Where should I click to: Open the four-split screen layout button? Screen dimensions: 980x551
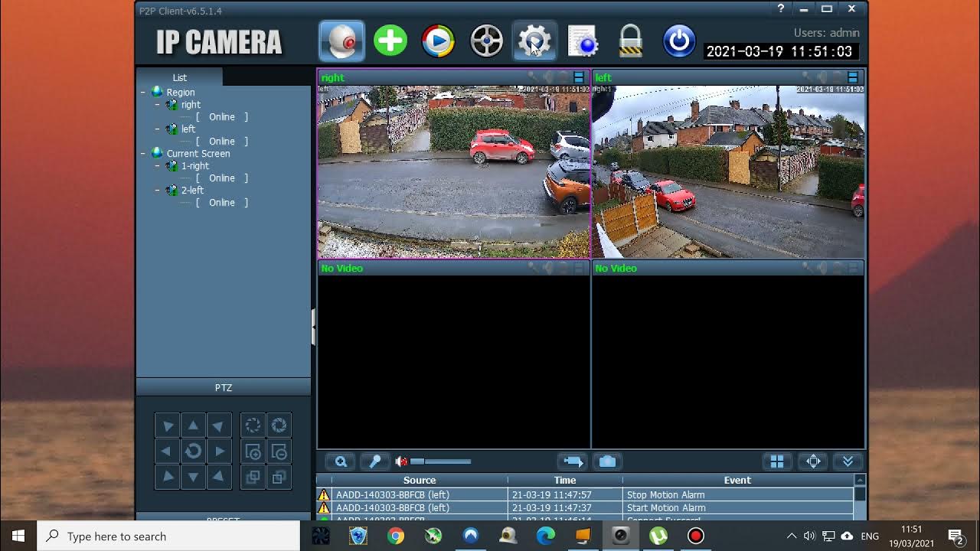click(x=777, y=461)
